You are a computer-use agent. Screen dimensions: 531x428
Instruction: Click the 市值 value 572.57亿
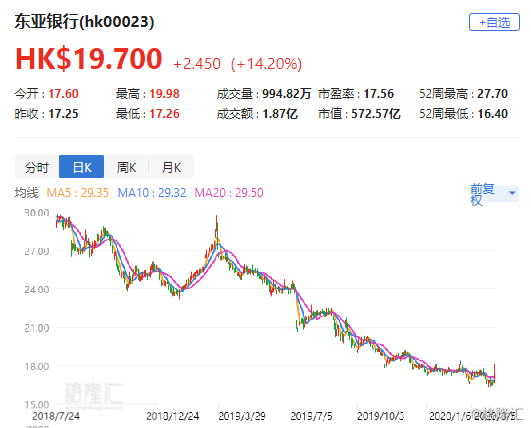pyautogui.click(x=376, y=114)
